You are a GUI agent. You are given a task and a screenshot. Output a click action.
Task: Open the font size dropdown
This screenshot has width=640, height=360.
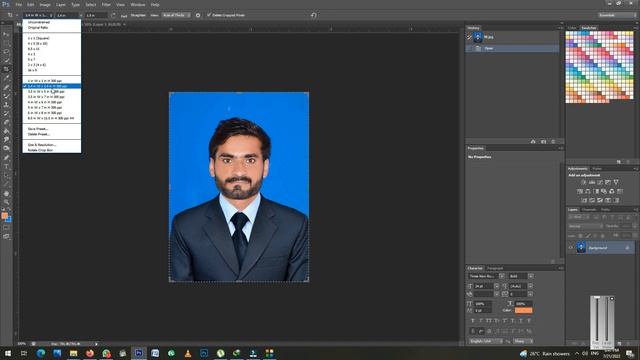(x=497, y=287)
